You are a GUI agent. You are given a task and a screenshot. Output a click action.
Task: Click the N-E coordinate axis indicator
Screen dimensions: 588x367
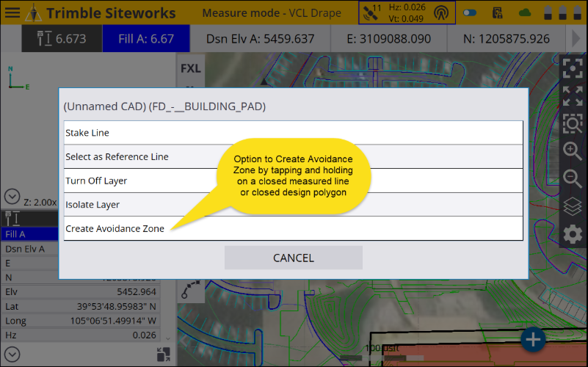tap(18, 78)
